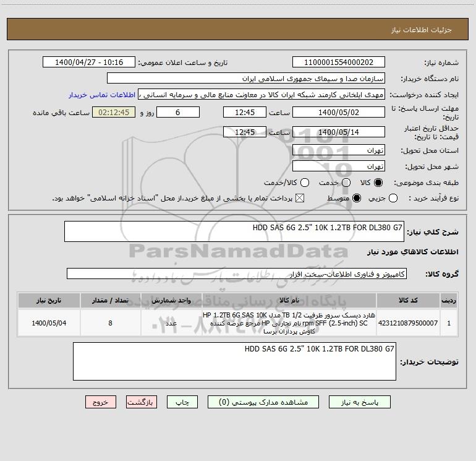Viewport: 476px width, 461px height.
Task: Click the response deadline time 12:45 field
Action: tap(245, 113)
